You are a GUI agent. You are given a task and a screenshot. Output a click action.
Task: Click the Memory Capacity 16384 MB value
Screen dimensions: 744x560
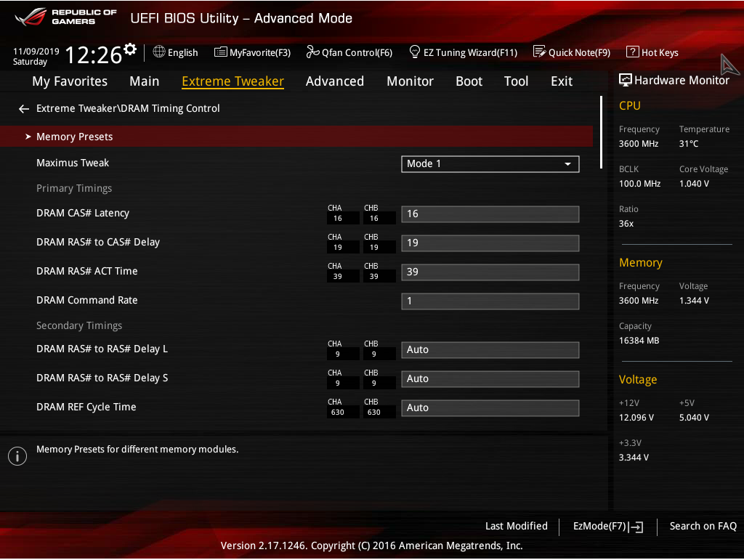(x=639, y=341)
